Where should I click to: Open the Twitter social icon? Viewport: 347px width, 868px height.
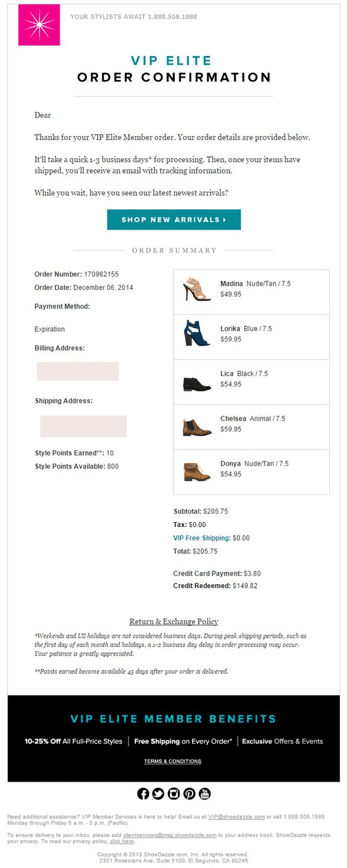coord(158,794)
